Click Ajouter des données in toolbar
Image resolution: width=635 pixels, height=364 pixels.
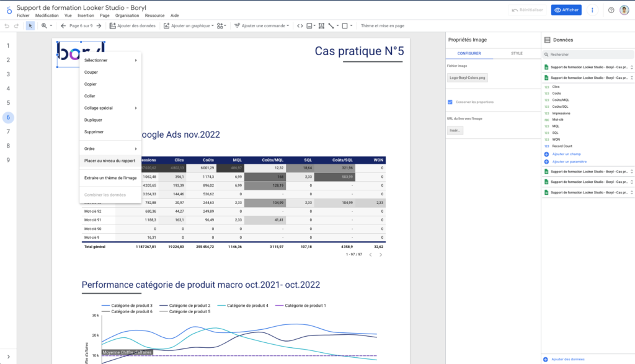pos(133,26)
